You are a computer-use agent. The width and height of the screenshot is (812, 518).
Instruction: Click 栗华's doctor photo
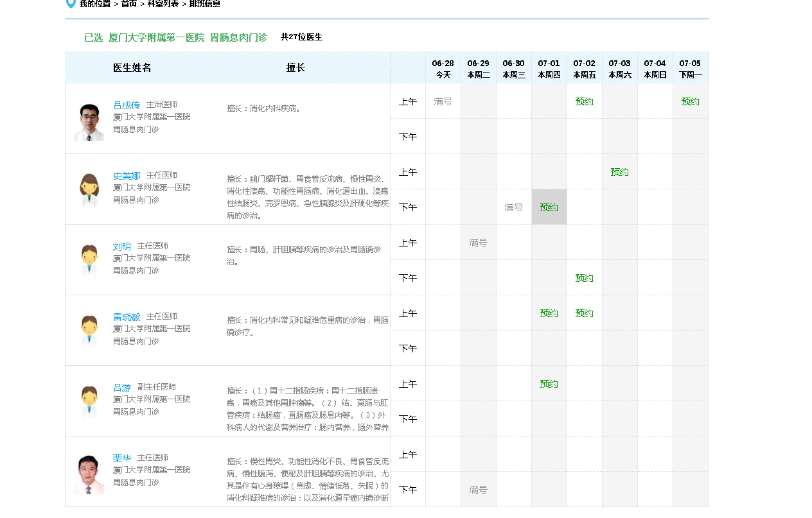pyautogui.click(x=89, y=474)
